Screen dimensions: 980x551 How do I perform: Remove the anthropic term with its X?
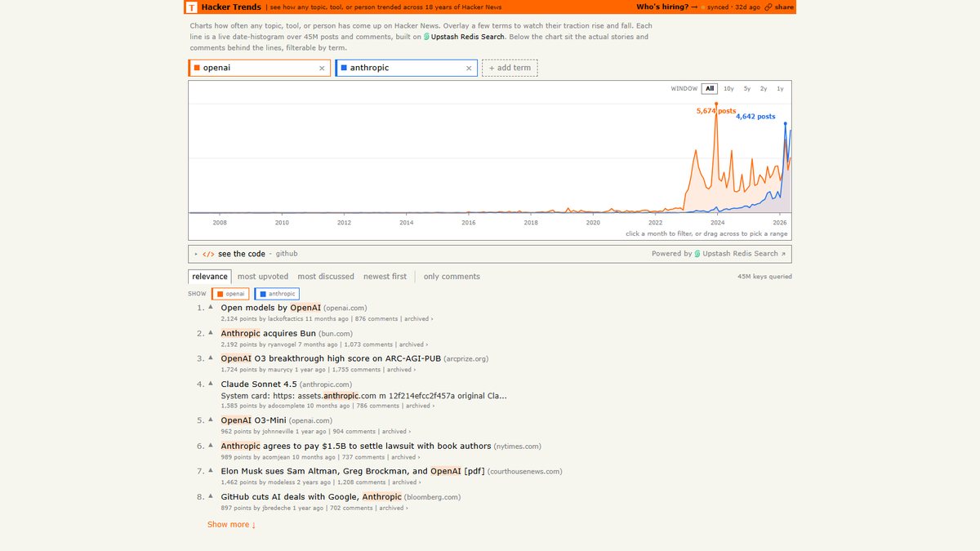click(x=469, y=69)
